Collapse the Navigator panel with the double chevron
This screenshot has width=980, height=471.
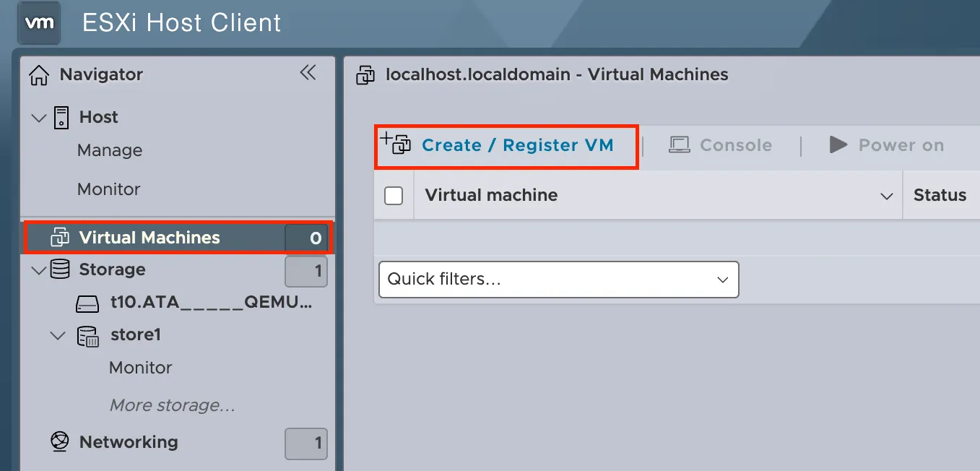[x=307, y=72]
